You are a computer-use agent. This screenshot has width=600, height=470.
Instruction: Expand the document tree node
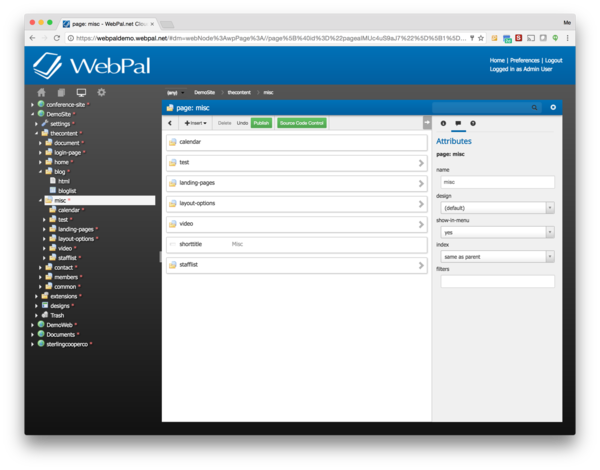pos(40,143)
